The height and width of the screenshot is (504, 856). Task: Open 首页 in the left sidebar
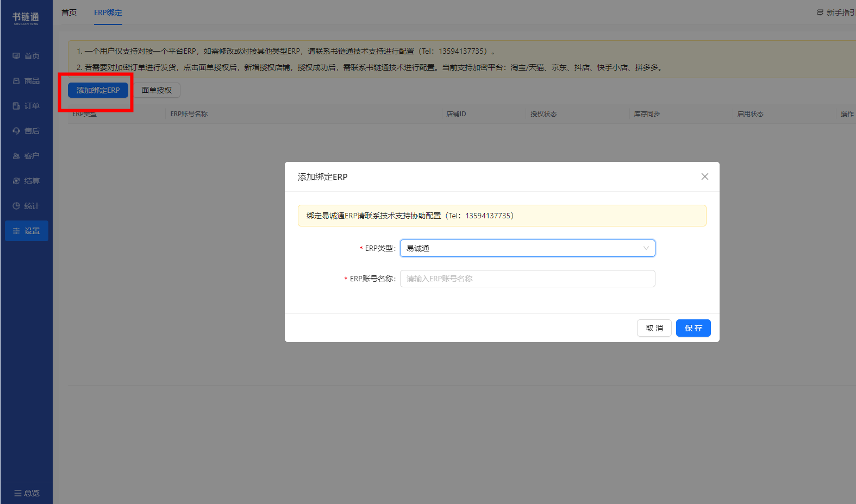pos(27,56)
